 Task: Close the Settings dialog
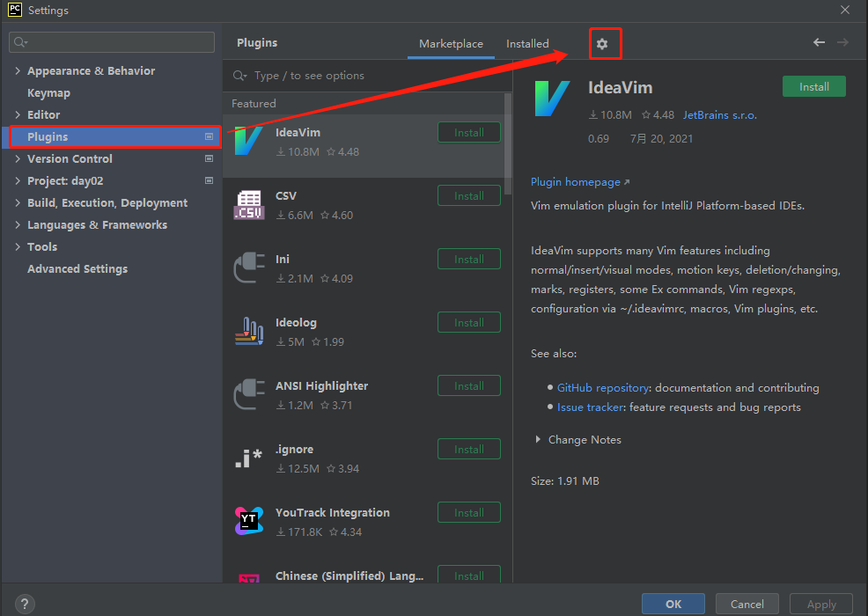click(845, 10)
